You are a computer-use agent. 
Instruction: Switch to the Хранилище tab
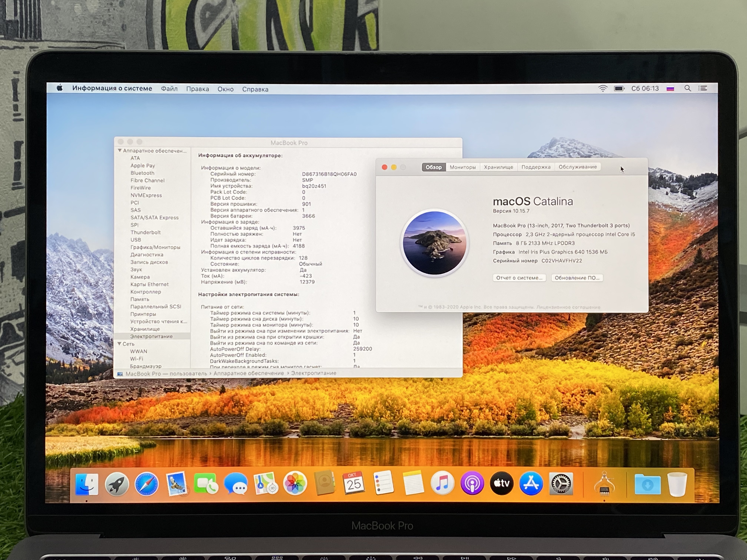point(498,167)
